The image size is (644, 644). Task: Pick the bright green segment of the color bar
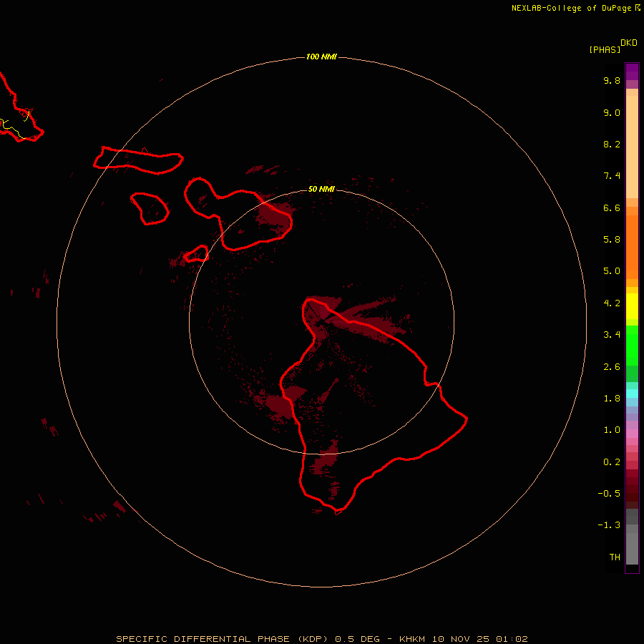[632, 346]
